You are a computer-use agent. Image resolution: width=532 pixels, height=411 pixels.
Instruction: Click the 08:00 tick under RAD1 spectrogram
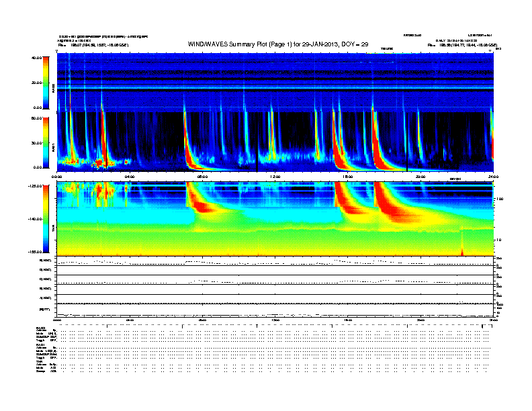[x=202, y=177]
